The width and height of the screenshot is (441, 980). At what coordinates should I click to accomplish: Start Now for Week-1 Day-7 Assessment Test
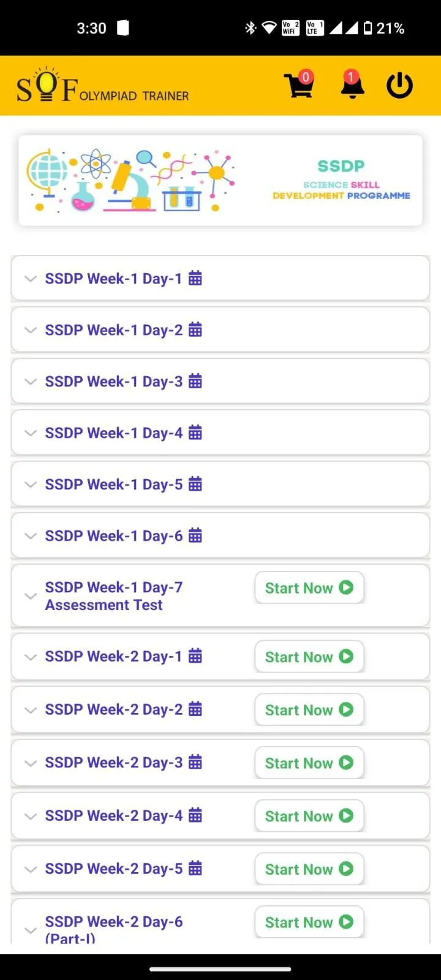pos(309,588)
